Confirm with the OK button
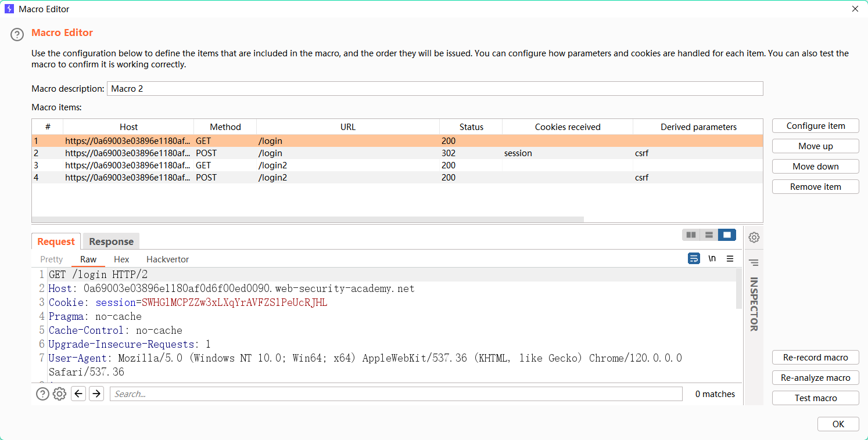The width and height of the screenshot is (868, 440). 838,424
